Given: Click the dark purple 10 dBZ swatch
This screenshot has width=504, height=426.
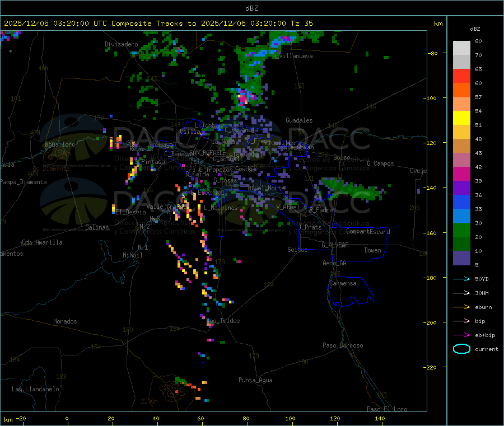Looking at the screenshot, I should point(461,258).
